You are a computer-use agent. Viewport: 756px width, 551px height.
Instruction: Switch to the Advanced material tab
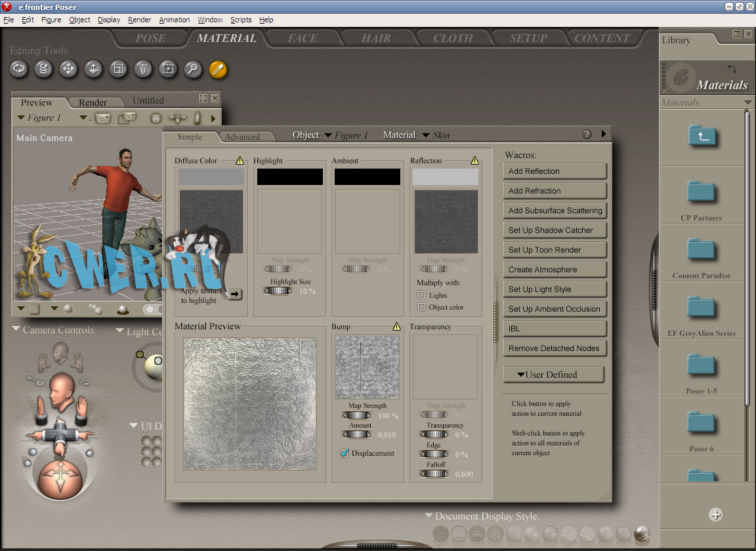point(242,137)
